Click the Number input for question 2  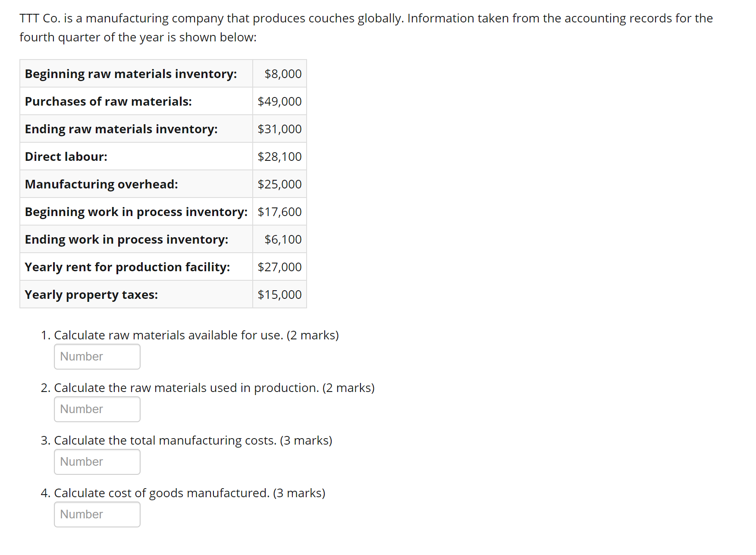pyautogui.click(x=97, y=409)
